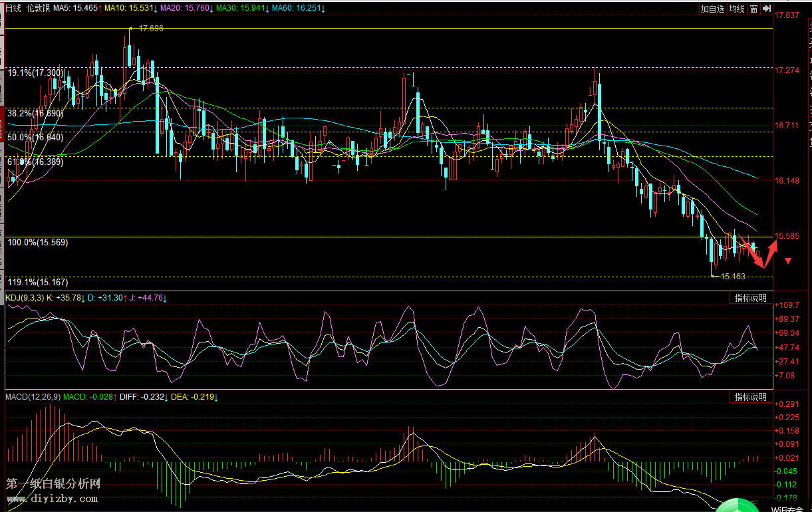
Task: Click the 伦敦银 instrument name
Action: click(38, 8)
